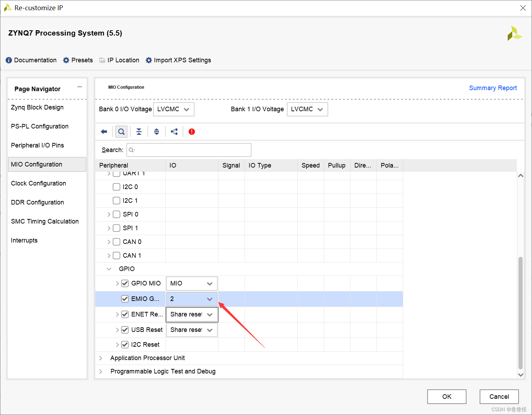
Task: Open Documentation info link
Action: tap(31, 60)
